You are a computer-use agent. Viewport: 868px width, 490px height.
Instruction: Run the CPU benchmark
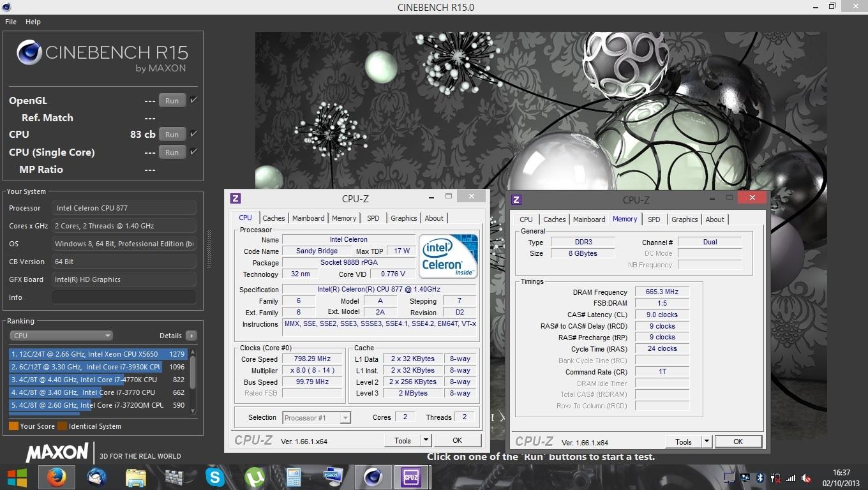point(172,134)
